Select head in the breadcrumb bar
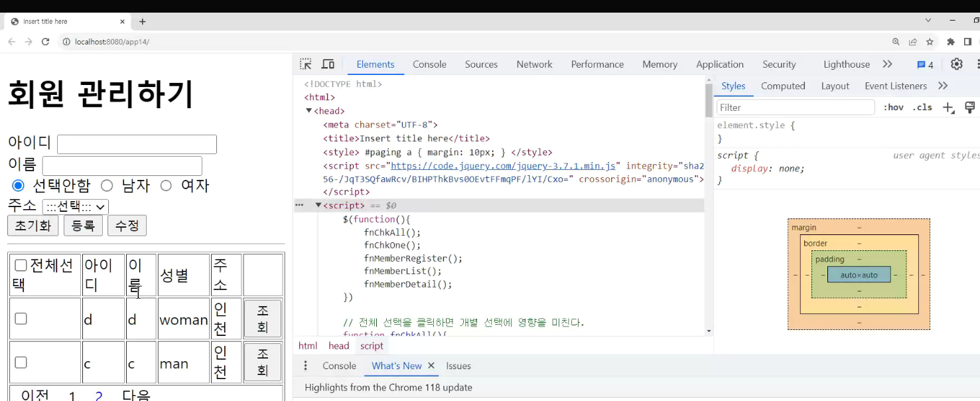 tap(338, 346)
